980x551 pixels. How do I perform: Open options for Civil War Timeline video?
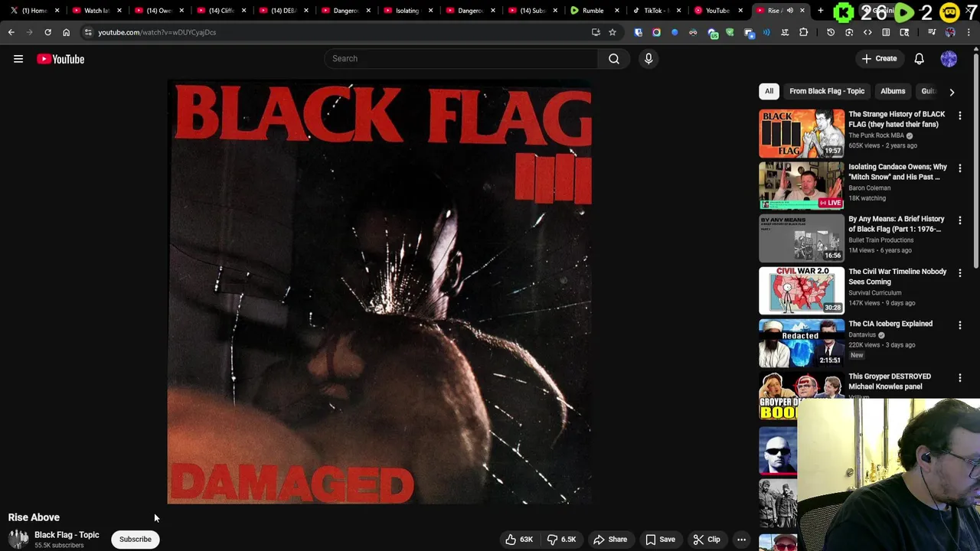coord(960,273)
